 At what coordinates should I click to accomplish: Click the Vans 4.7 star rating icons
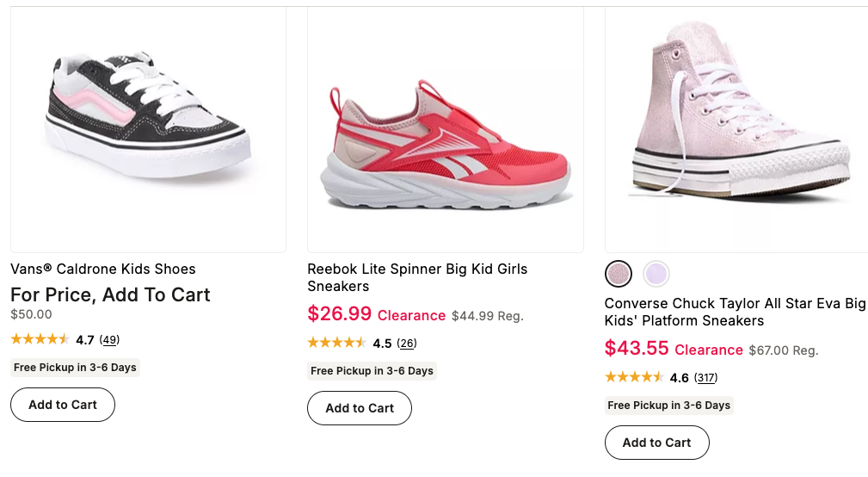(x=40, y=339)
